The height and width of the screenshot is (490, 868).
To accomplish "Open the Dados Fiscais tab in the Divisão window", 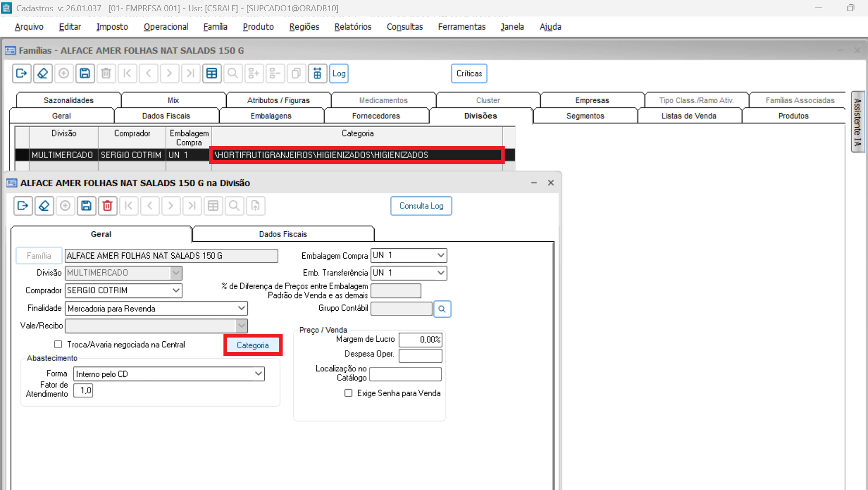I will 283,234.
